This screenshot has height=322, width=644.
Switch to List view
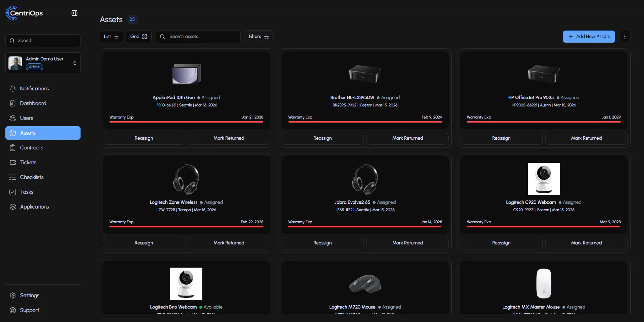point(111,37)
